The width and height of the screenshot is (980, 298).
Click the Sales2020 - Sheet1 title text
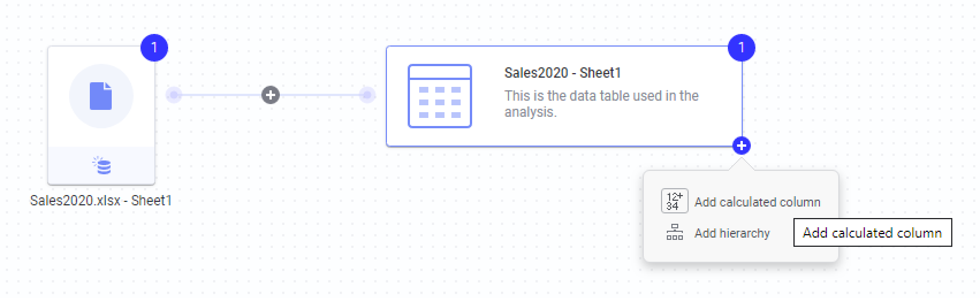[563, 73]
